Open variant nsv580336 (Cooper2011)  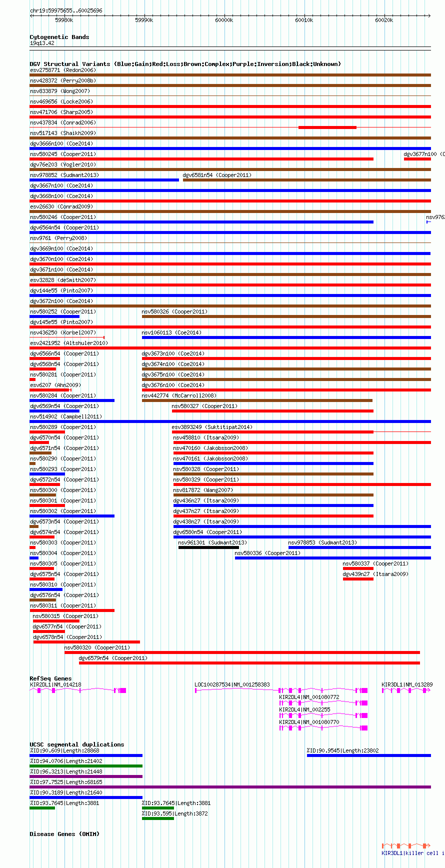coord(333,558)
